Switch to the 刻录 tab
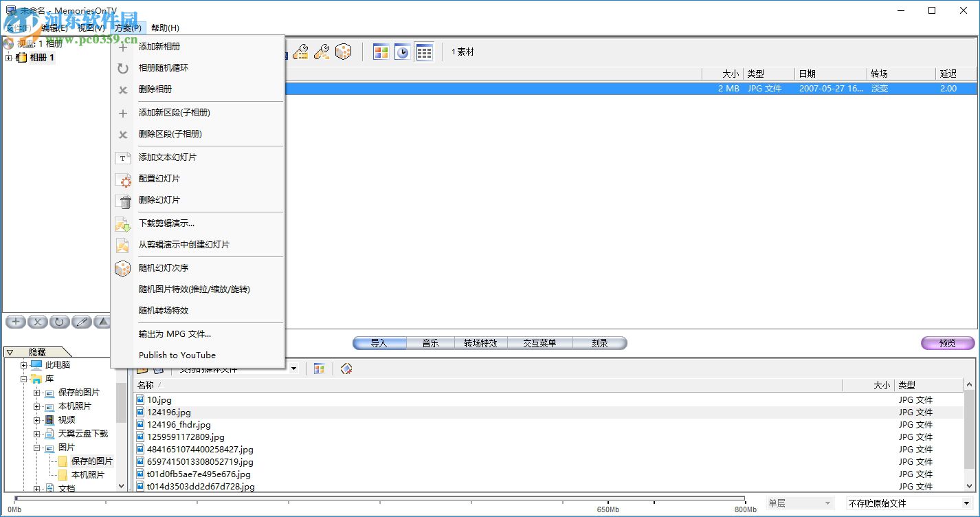This screenshot has width=980, height=517. (x=600, y=343)
